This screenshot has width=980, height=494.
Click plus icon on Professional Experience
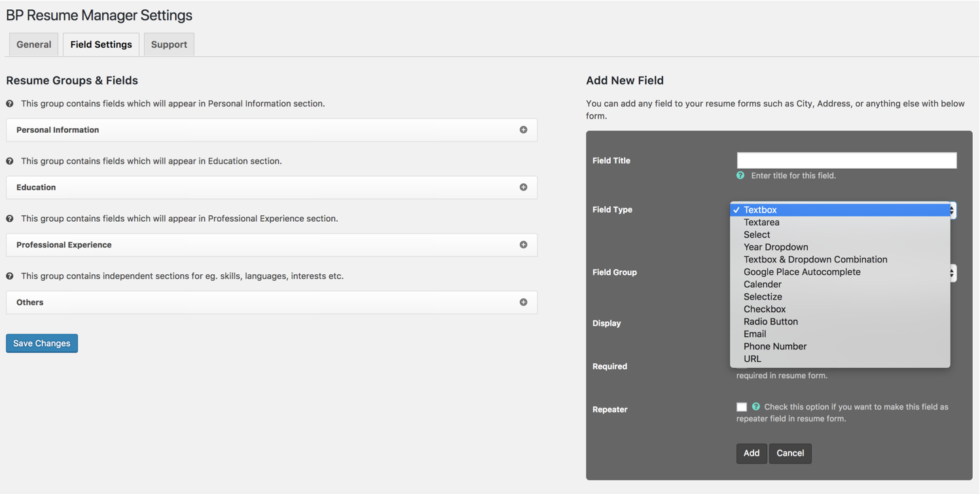click(x=523, y=245)
